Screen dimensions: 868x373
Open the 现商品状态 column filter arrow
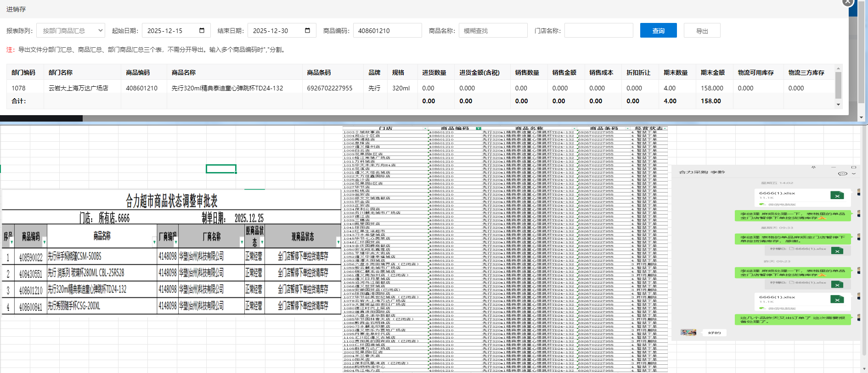[x=338, y=241]
